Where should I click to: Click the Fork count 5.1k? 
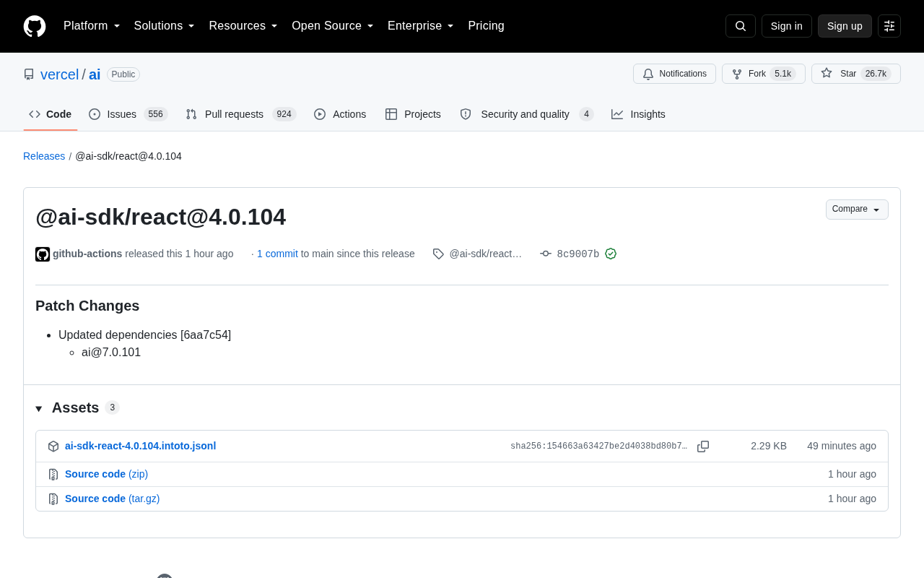coord(783,74)
